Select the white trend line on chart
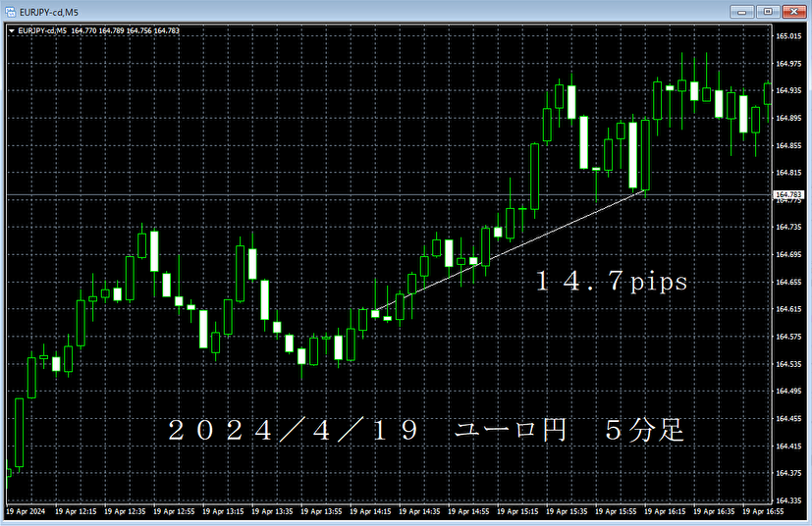The width and height of the screenshot is (812, 526). [511, 250]
